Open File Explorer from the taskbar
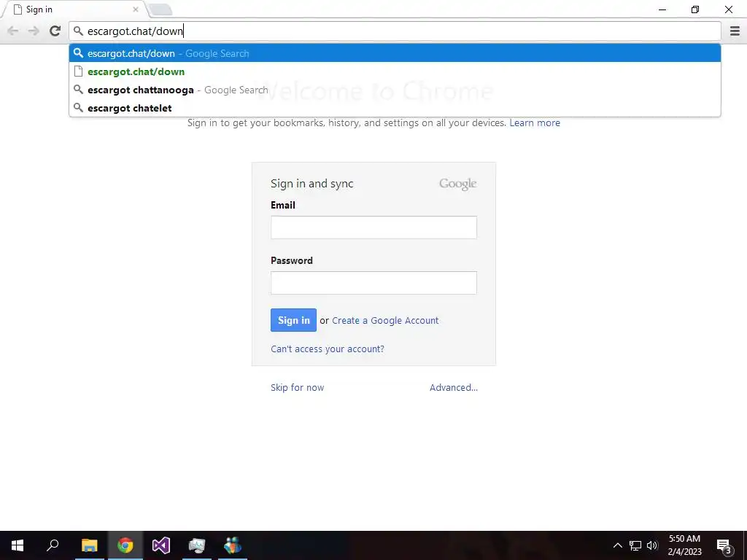747x560 pixels. tap(89, 545)
